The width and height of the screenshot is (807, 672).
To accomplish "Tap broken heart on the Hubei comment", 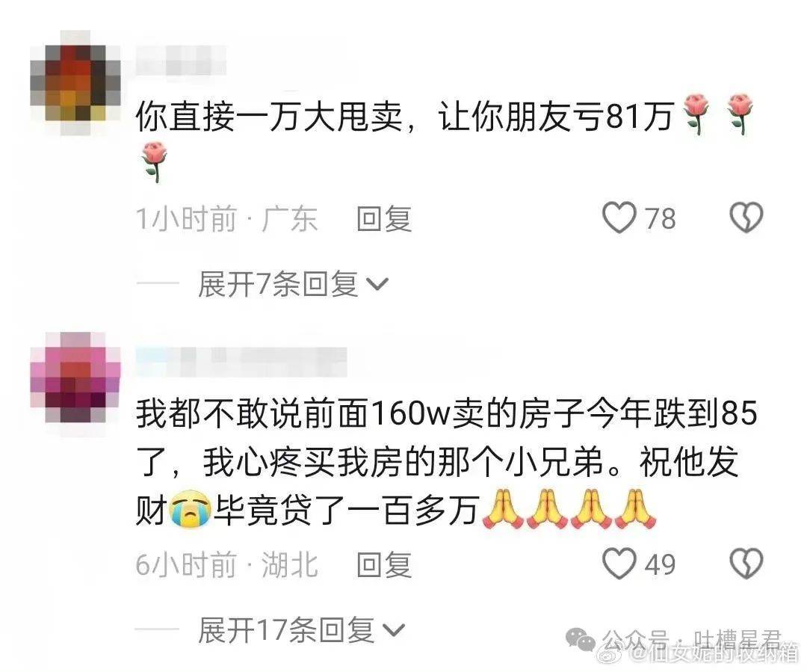I will 746,564.
